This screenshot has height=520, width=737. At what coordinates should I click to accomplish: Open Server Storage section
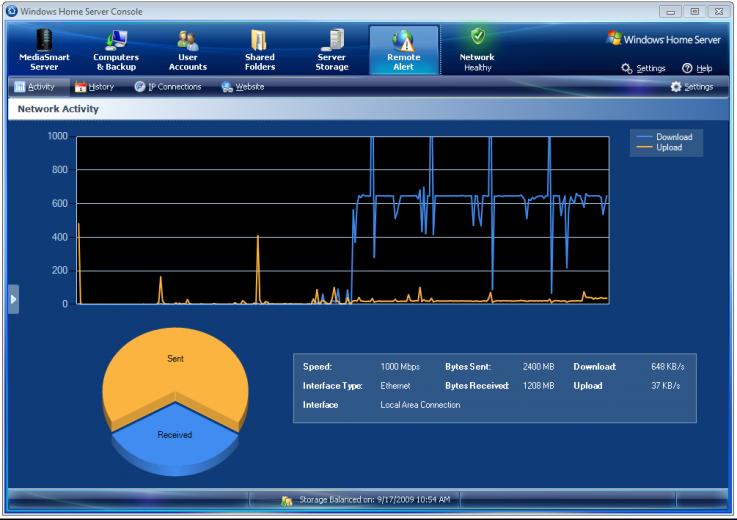332,50
